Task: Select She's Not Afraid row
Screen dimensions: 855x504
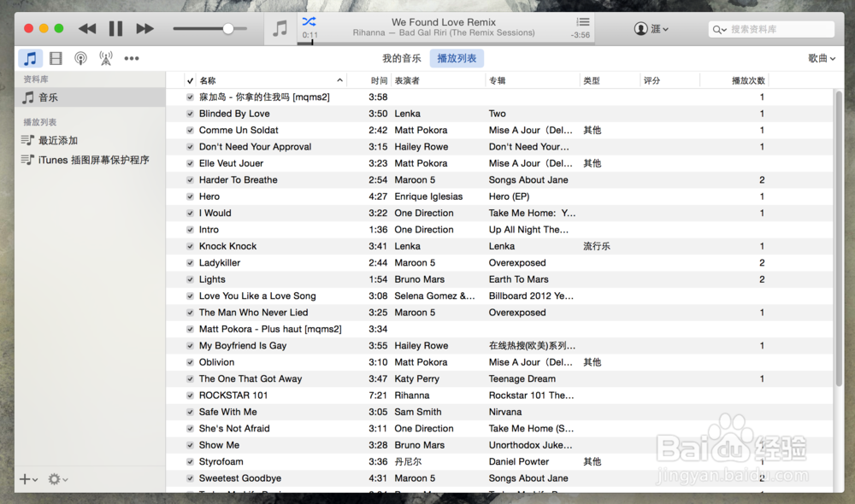Action: tap(499, 429)
